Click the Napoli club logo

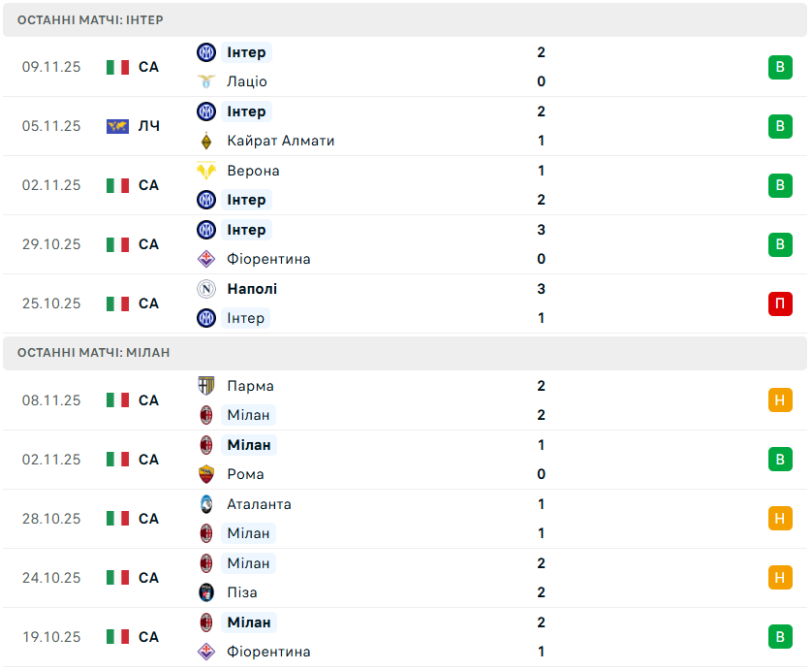tap(205, 289)
